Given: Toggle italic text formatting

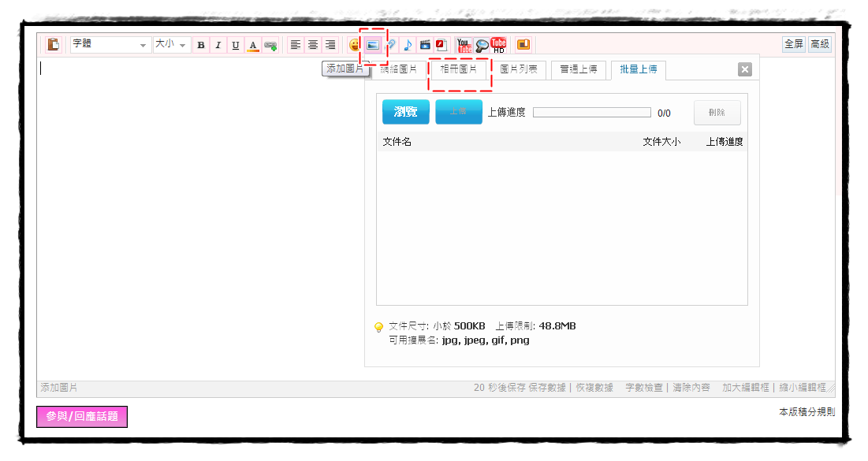Looking at the screenshot, I should (x=218, y=45).
